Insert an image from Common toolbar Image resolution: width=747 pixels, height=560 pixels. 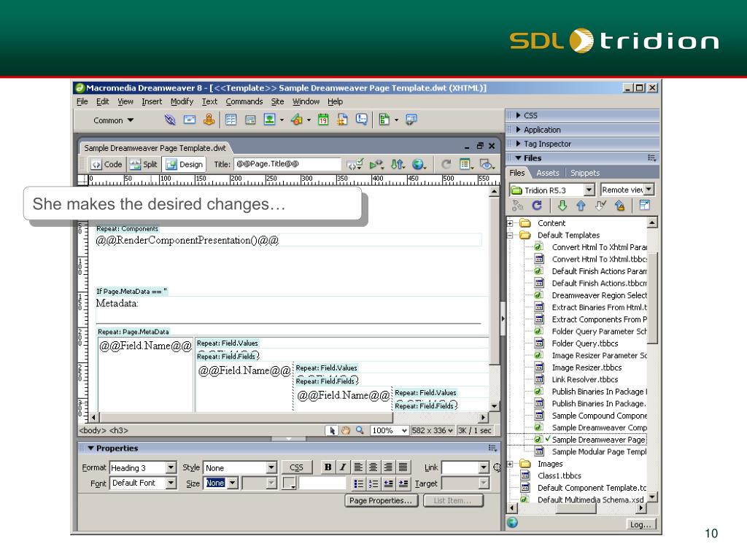(270, 120)
